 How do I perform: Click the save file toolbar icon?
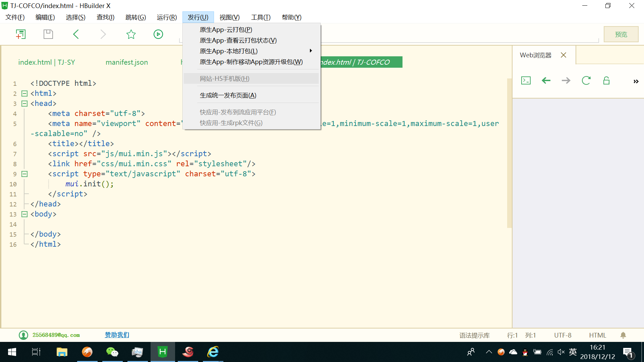[x=48, y=34]
